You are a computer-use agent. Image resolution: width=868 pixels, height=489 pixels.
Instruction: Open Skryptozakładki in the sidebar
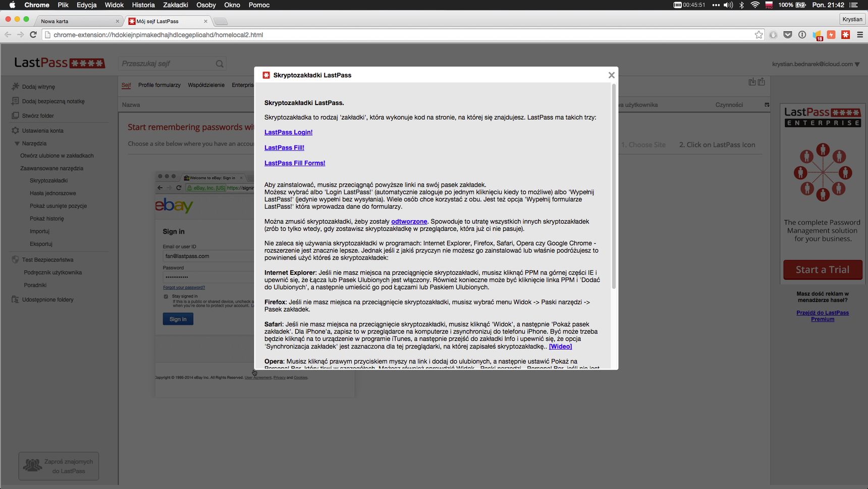coord(48,180)
